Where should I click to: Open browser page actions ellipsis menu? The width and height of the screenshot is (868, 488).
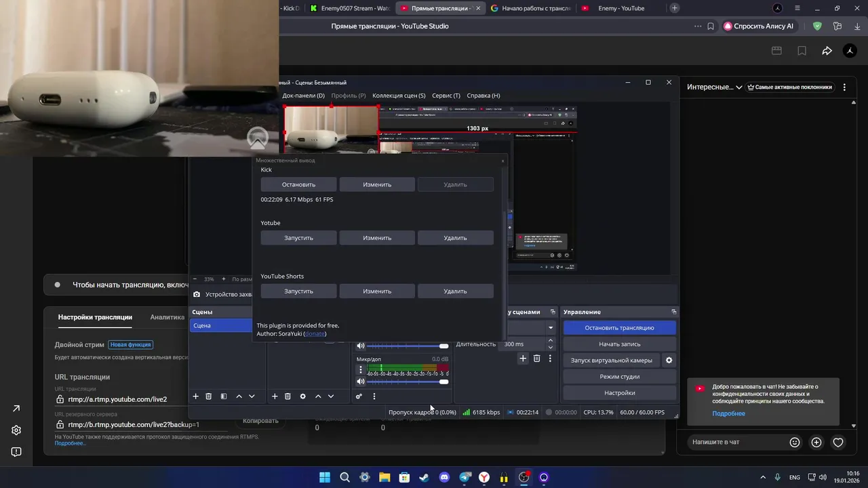point(698,26)
